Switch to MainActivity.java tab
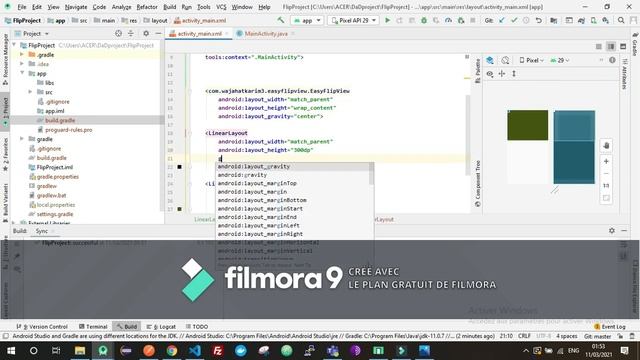This screenshot has width=640, height=360. pyautogui.click(x=266, y=34)
